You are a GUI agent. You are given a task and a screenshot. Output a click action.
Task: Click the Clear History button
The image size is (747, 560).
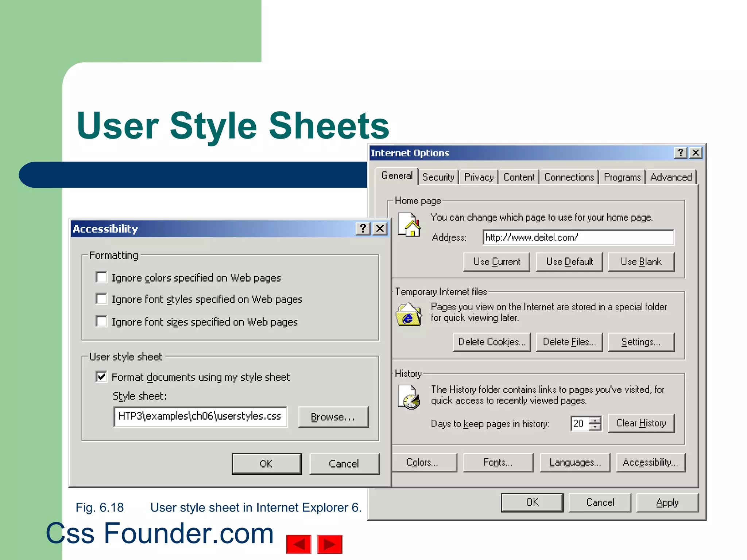[x=641, y=423]
